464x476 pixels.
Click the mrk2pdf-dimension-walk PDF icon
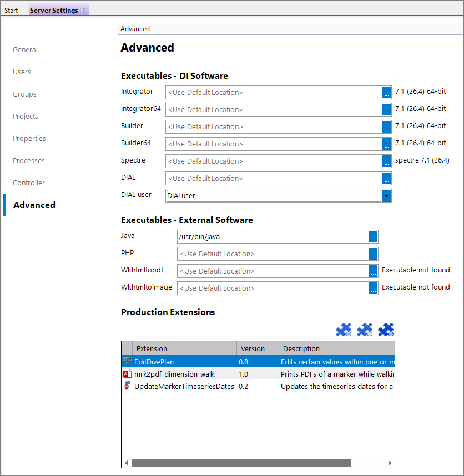(127, 374)
